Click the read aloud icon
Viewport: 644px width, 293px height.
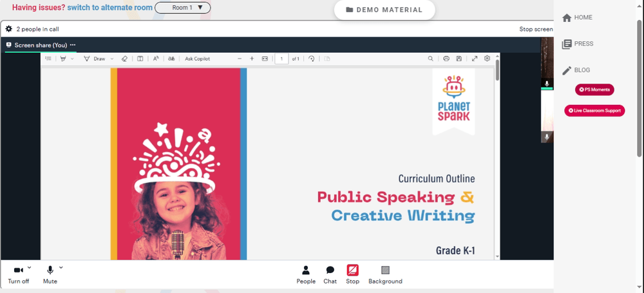coord(156,59)
